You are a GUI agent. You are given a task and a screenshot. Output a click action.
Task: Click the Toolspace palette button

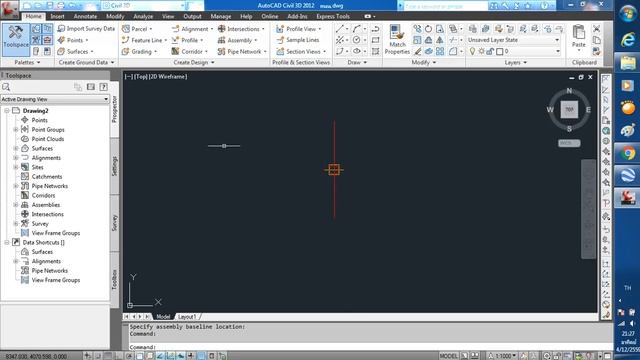tap(16, 39)
